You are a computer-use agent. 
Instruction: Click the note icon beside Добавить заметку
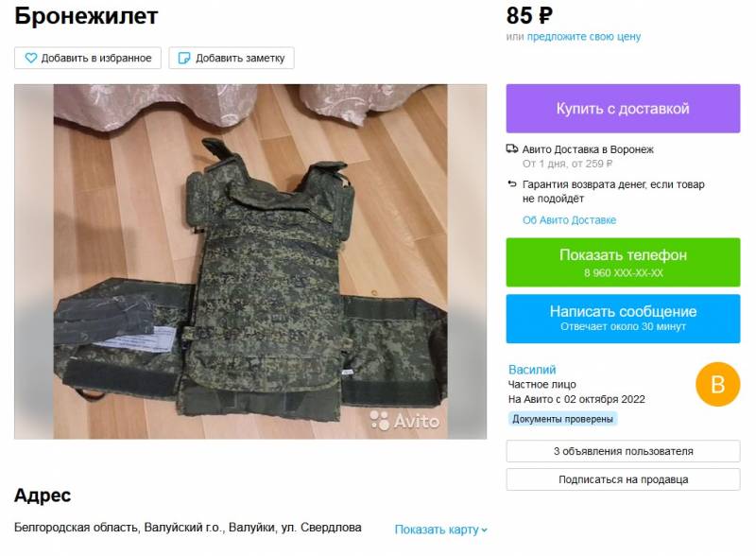pyautogui.click(x=184, y=58)
